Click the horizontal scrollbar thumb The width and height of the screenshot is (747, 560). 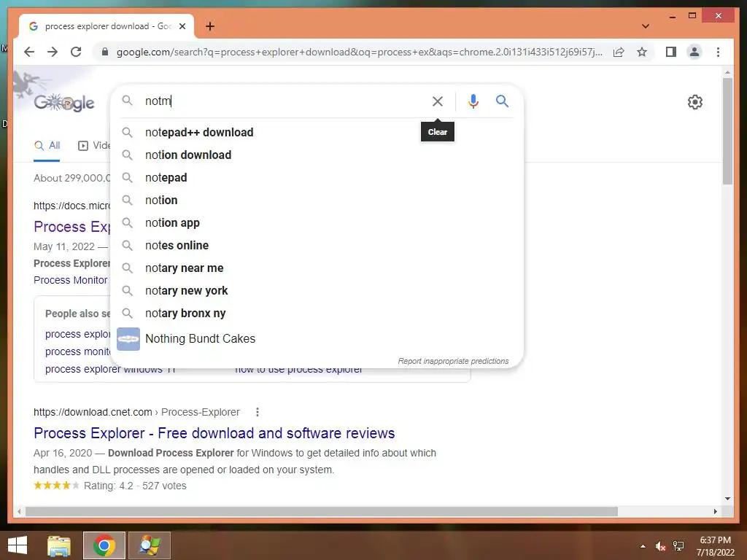(322, 511)
